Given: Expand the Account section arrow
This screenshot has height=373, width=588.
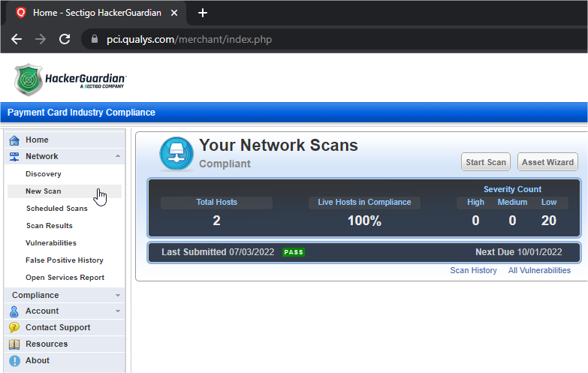Looking at the screenshot, I should [x=117, y=311].
